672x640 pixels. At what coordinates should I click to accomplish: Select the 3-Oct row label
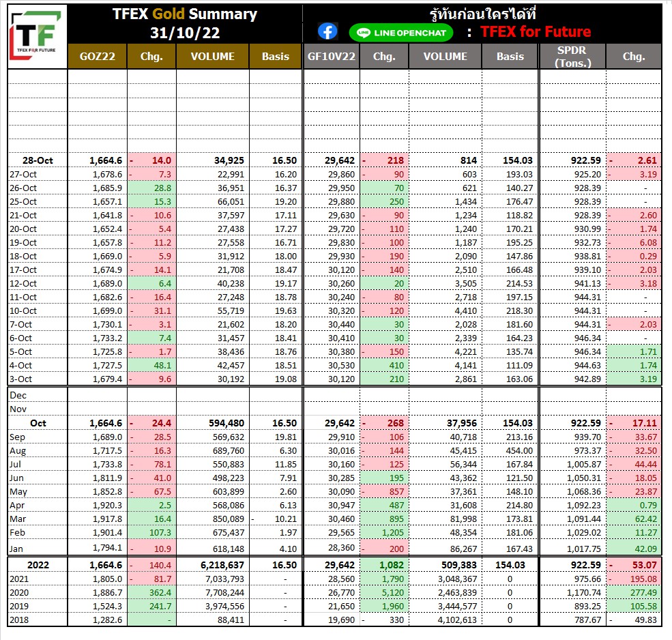(21, 379)
